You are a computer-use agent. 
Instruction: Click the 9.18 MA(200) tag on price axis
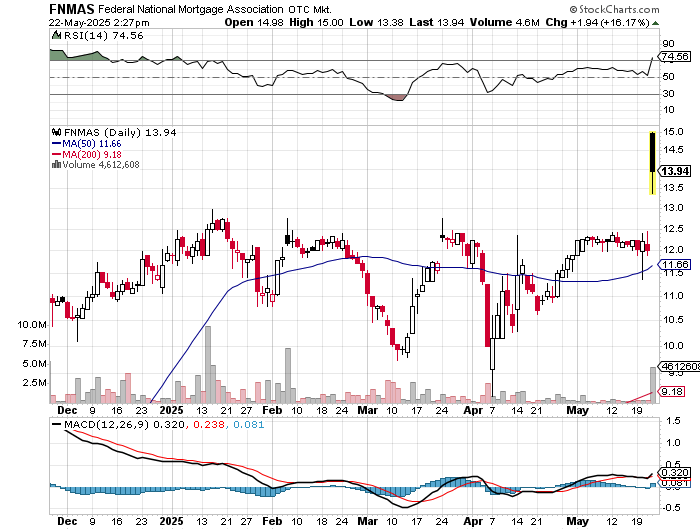click(x=672, y=392)
